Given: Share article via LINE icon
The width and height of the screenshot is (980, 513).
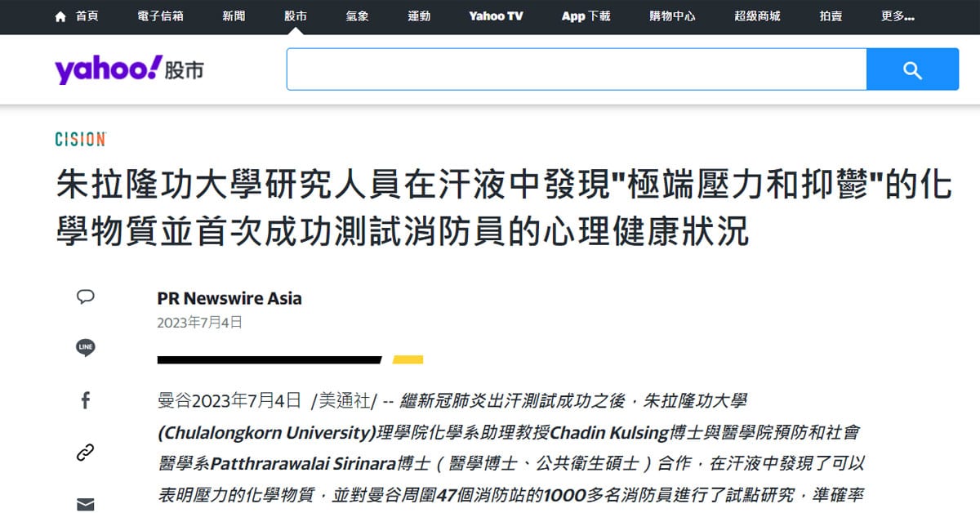Looking at the screenshot, I should coord(86,347).
